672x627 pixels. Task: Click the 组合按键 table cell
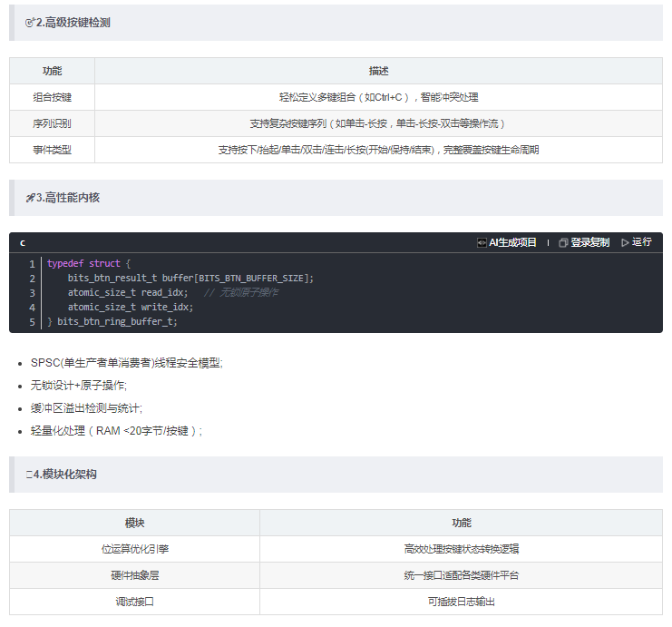[x=52, y=97]
